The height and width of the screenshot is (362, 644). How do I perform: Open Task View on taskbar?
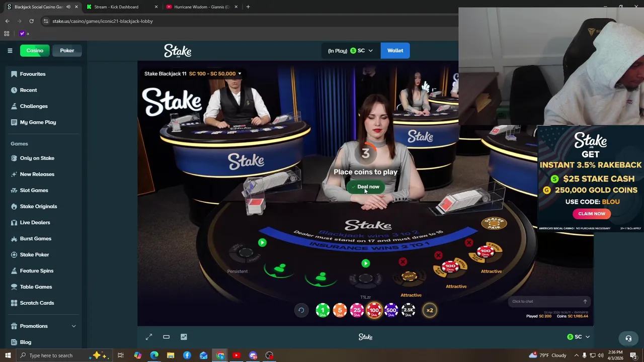click(121, 355)
